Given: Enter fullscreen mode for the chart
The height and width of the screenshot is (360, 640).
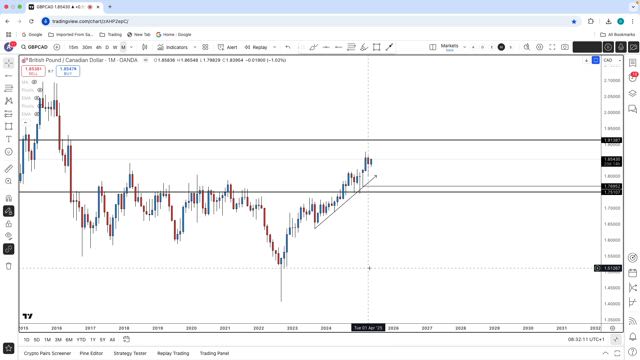Looking at the screenshot, I should click(x=552, y=47).
